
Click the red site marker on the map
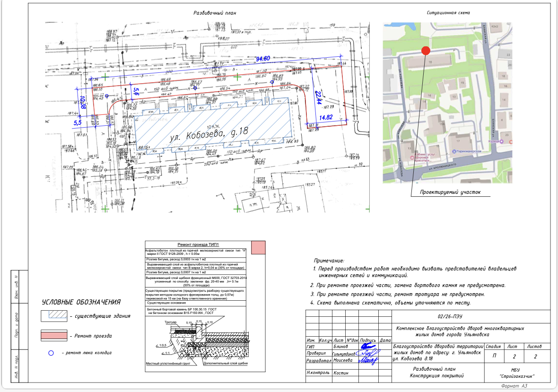coord(426,51)
